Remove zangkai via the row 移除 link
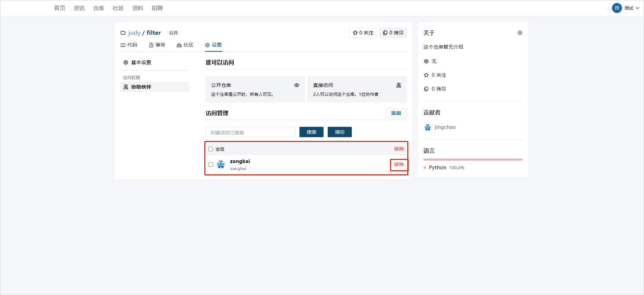The image size is (644, 295). pyautogui.click(x=399, y=165)
